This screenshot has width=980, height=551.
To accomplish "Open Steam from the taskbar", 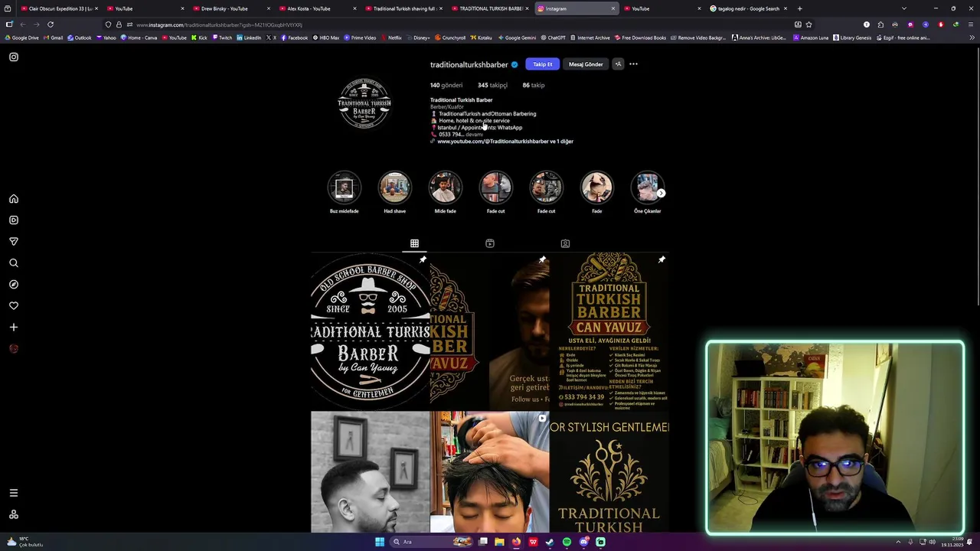I will point(550,542).
